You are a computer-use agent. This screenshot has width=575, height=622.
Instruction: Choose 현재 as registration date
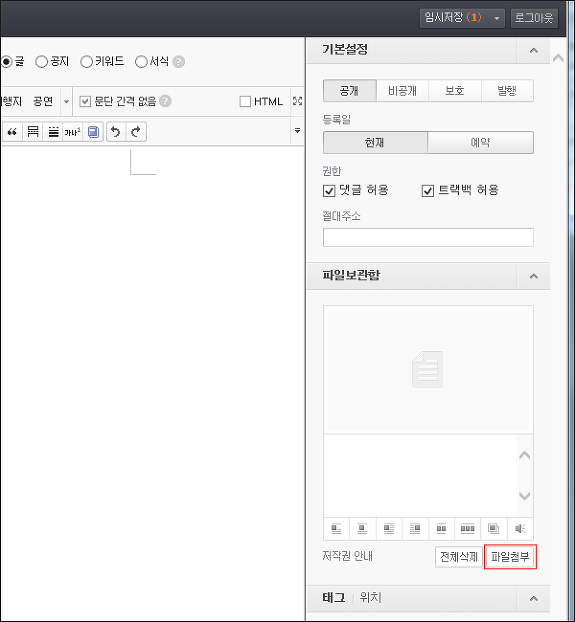coord(375,142)
